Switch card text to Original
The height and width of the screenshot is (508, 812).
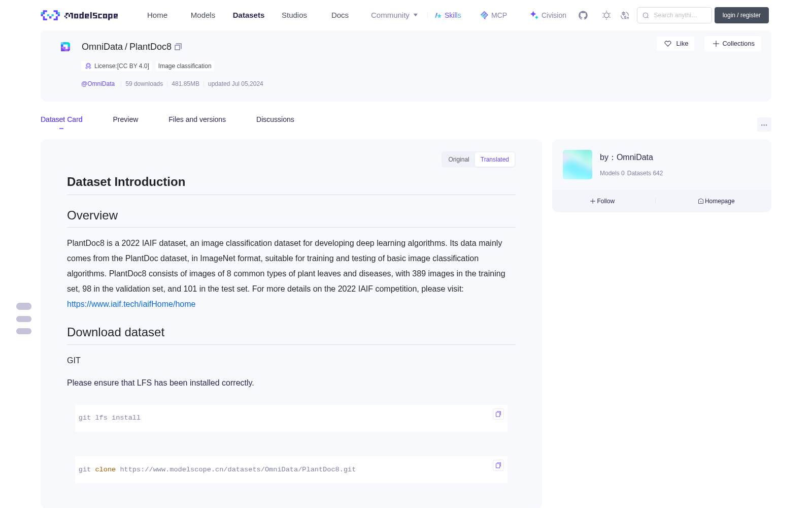459,160
